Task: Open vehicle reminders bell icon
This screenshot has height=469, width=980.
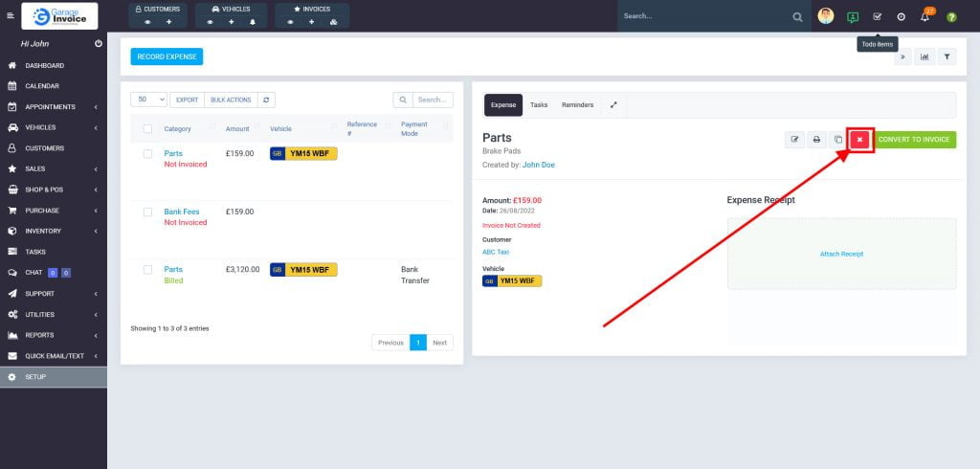Action: pyautogui.click(x=253, y=22)
